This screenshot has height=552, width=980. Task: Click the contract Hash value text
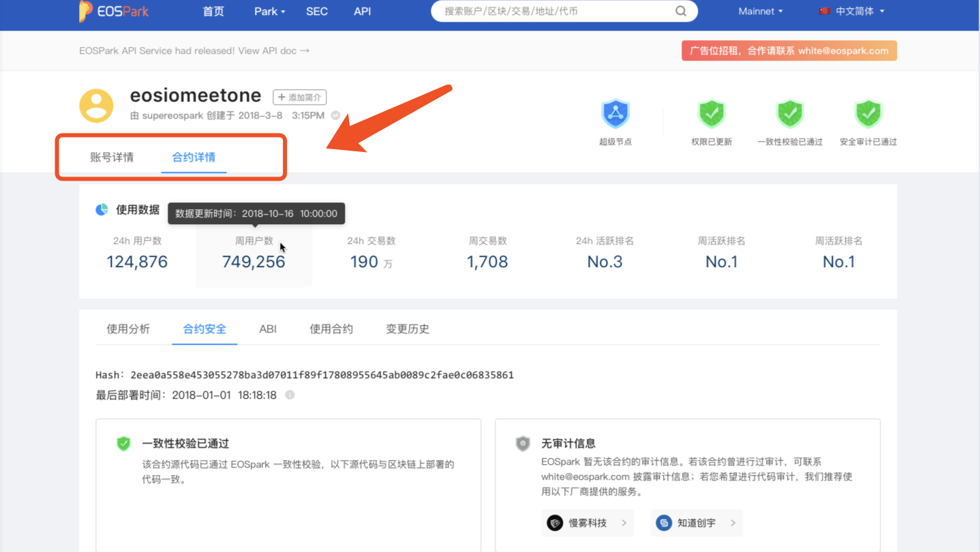pyautogui.click(x=322, y=375)
